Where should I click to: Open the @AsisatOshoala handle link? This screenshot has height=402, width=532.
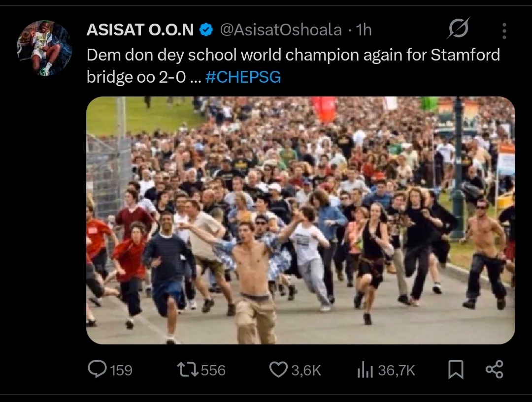(281, 30)
